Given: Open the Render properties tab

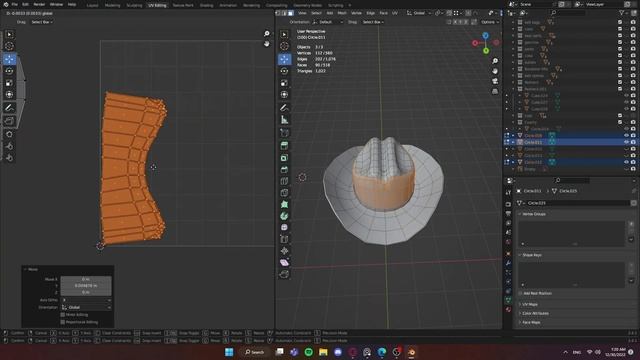Looking at the screenshot, I should pyautogui.click(x=508, y=204).
